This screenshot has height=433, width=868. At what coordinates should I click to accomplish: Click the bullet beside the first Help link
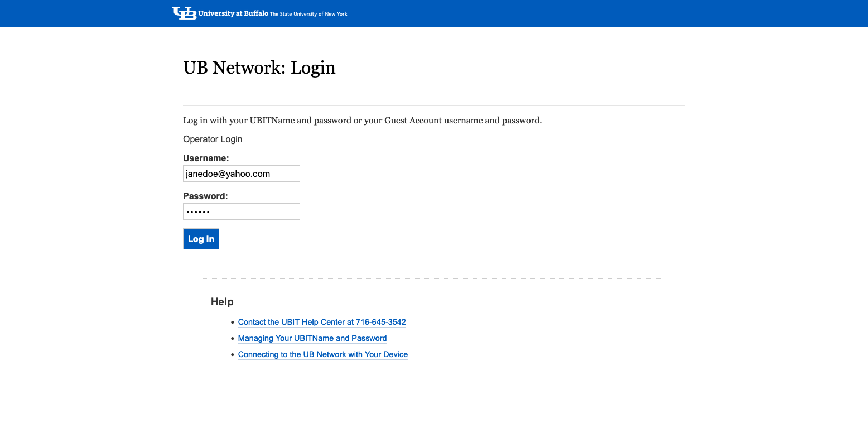point(233,322)
